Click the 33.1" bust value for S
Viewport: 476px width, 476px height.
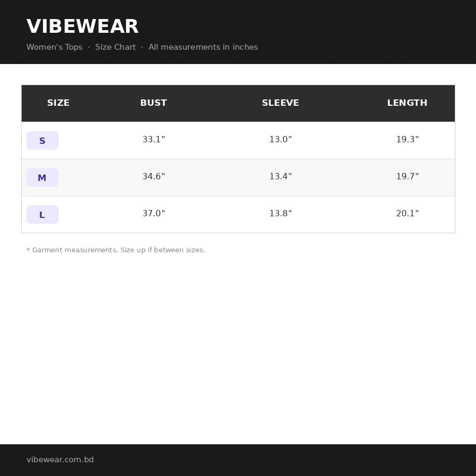point(153,139)
